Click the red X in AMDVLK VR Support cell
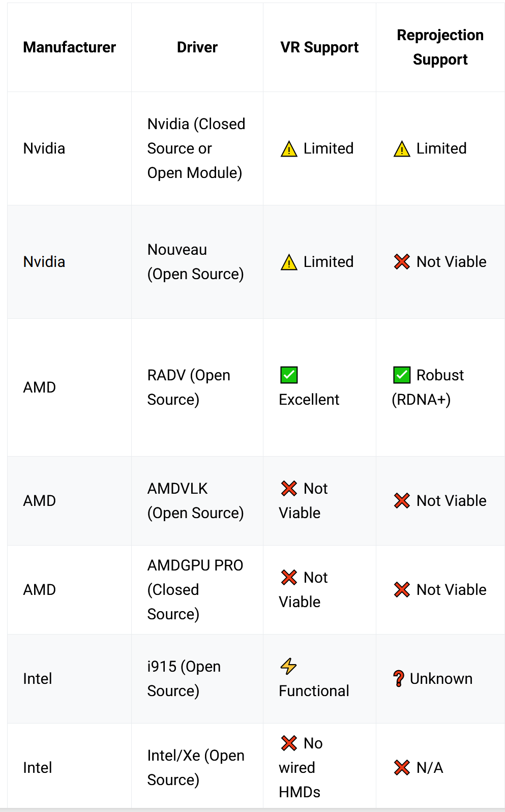505x812 pixels. pyautogui.click(x=289, y=489)
